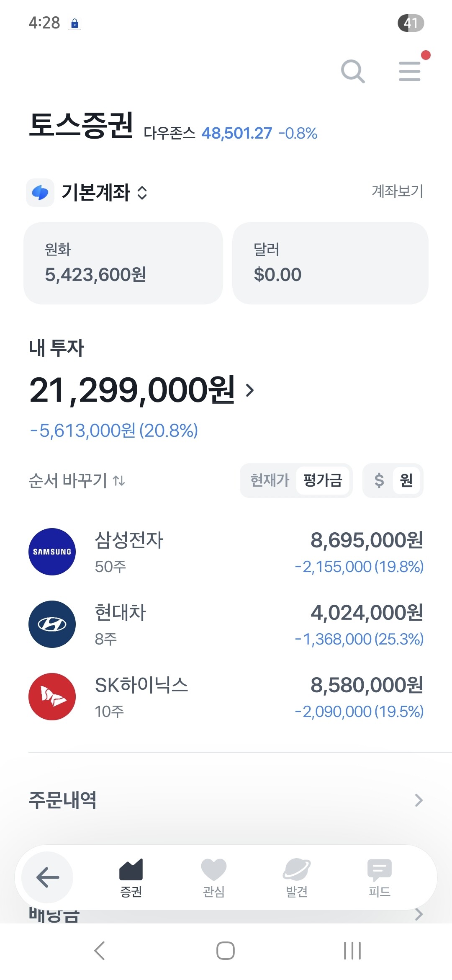
Task: Tap the search magnifier icon
Action: tap(353, 71)
